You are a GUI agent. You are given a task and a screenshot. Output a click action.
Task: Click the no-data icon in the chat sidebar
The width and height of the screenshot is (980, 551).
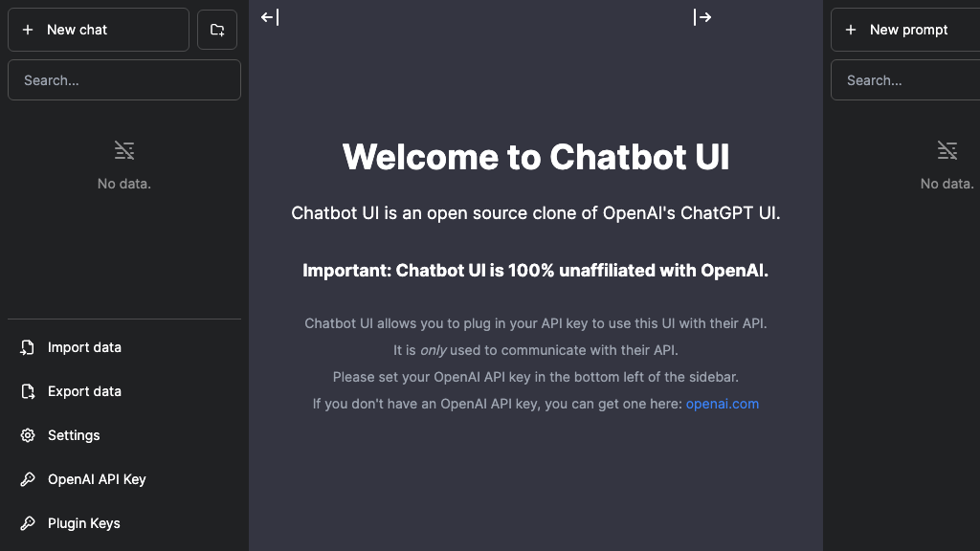tap(123, 150)
